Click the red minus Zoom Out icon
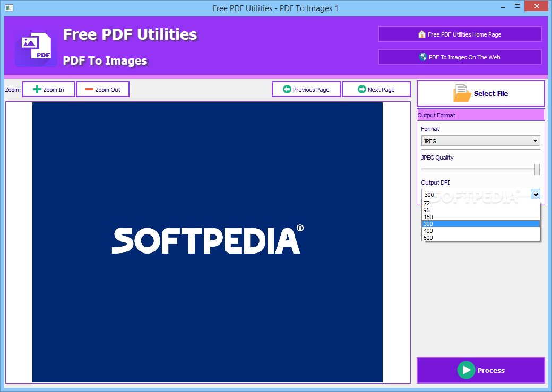The width and height of the screenshot is (552, 392). tap(89, 89)
